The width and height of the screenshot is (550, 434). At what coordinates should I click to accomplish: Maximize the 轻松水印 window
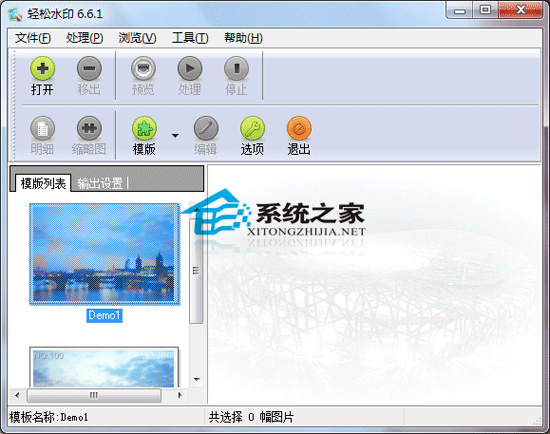(485, 10)
